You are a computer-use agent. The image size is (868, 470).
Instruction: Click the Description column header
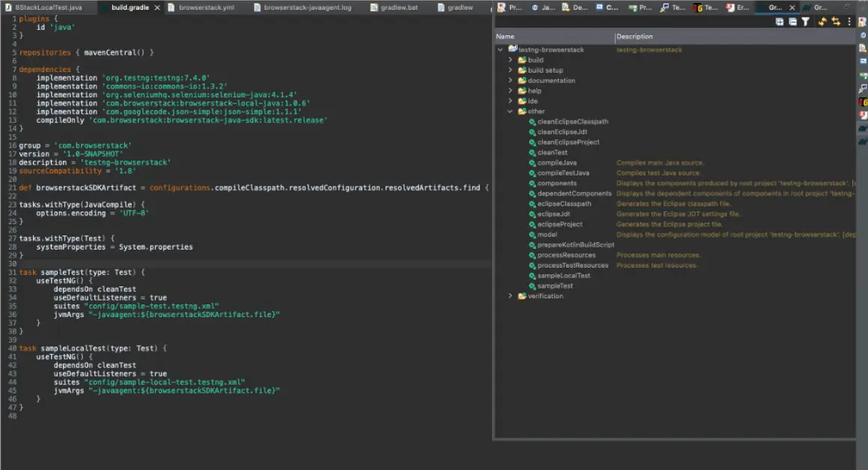tap(637, 36)
